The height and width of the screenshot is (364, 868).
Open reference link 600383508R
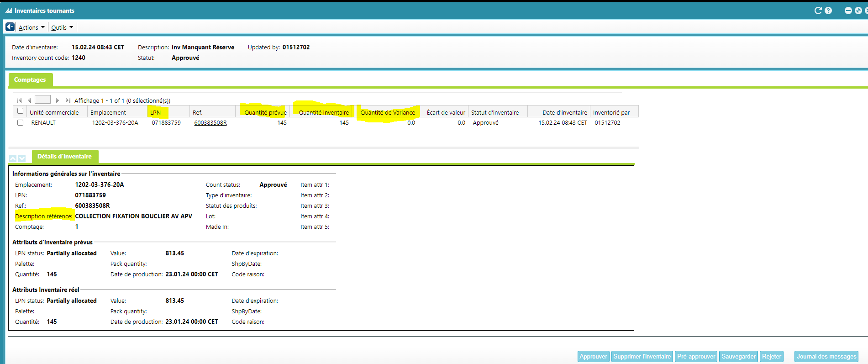210,123
